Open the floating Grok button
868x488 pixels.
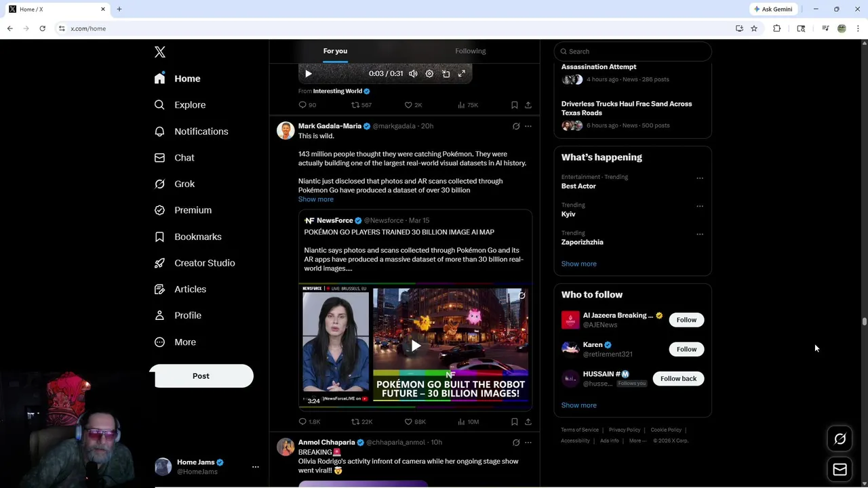(840, 439)
